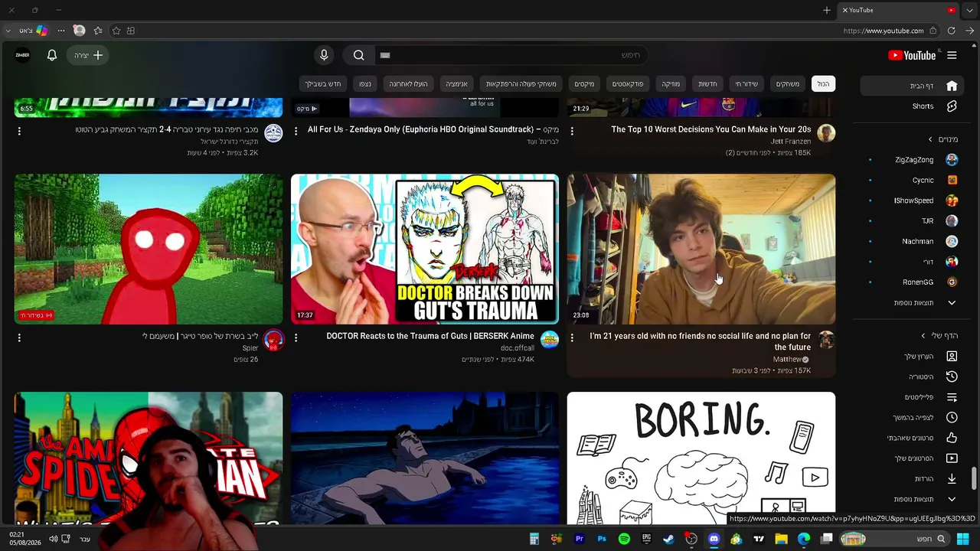Click the browser address bar URL
980x551 pixels.
[x=883, y=31]
